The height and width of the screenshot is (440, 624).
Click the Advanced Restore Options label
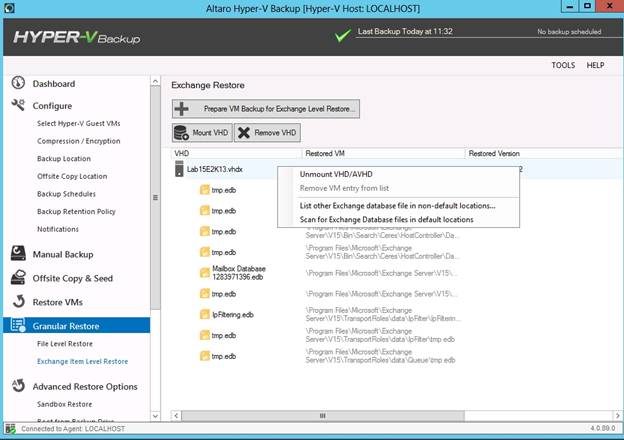coord(85,386)
